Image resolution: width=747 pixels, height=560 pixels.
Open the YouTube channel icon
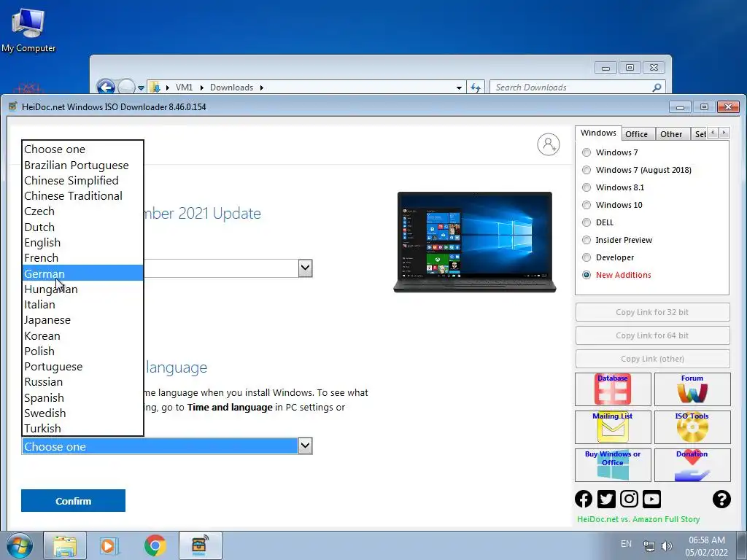click(x=651, y=499)
